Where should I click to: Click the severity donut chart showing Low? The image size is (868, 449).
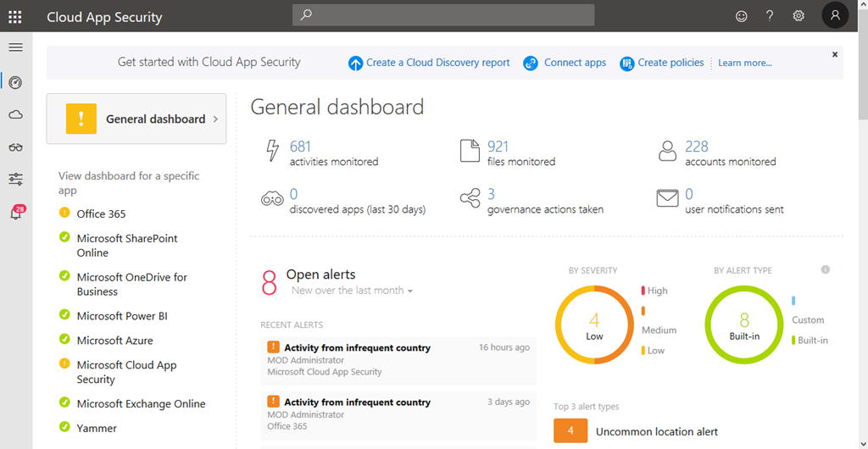point(594,324)
